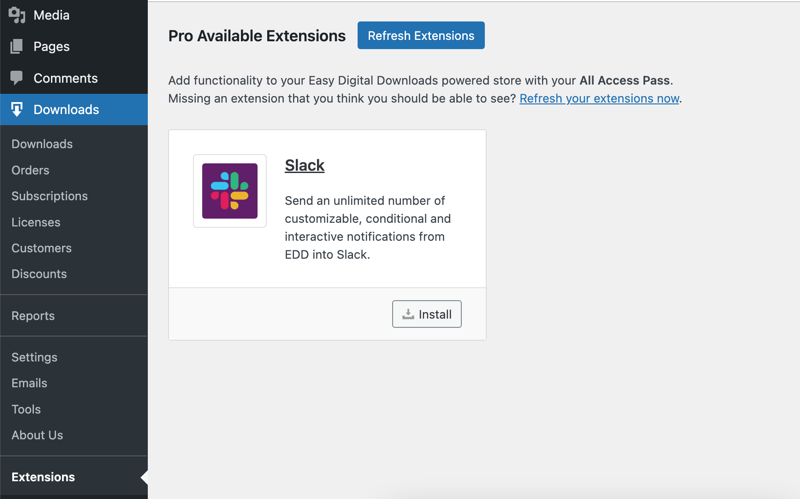Open the Downloads submenu item
The image size is (800, 499).
pos(42,144)
